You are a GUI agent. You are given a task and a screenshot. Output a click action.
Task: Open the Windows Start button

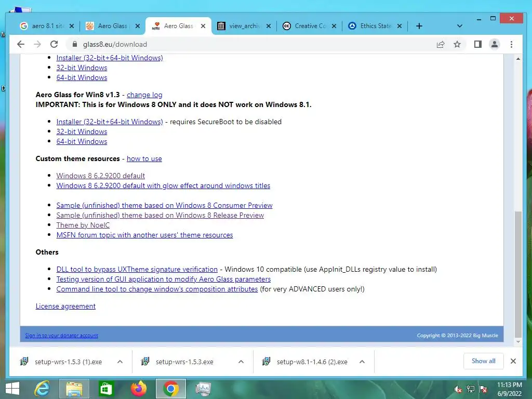click(x=12, y=389)
